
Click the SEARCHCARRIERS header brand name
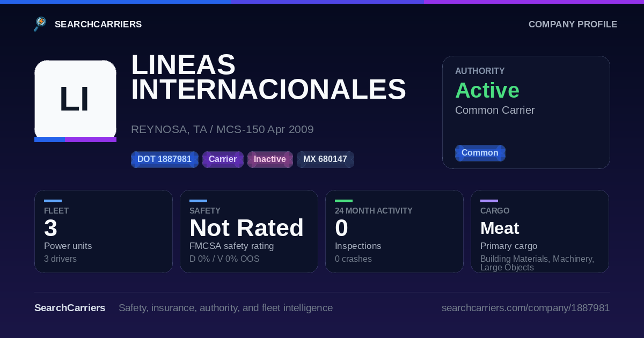point(98,24)
